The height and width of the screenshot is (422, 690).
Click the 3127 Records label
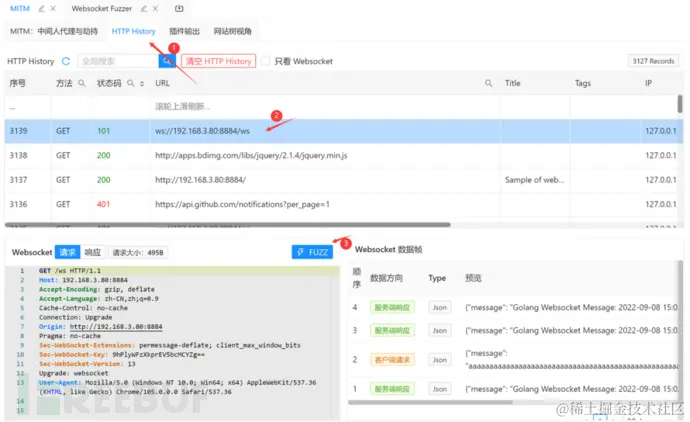point(653,61)
